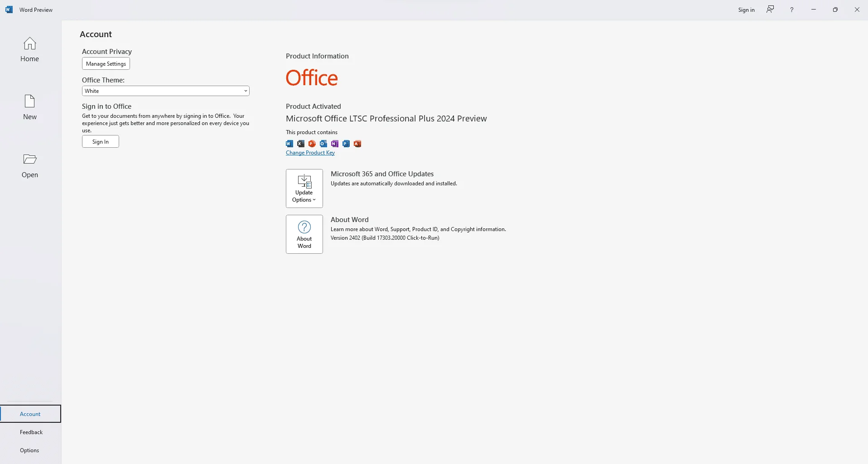Click 'Product Information' heading
The width and height of the screenshot is (868, 464).
click(x=317, y=56)
